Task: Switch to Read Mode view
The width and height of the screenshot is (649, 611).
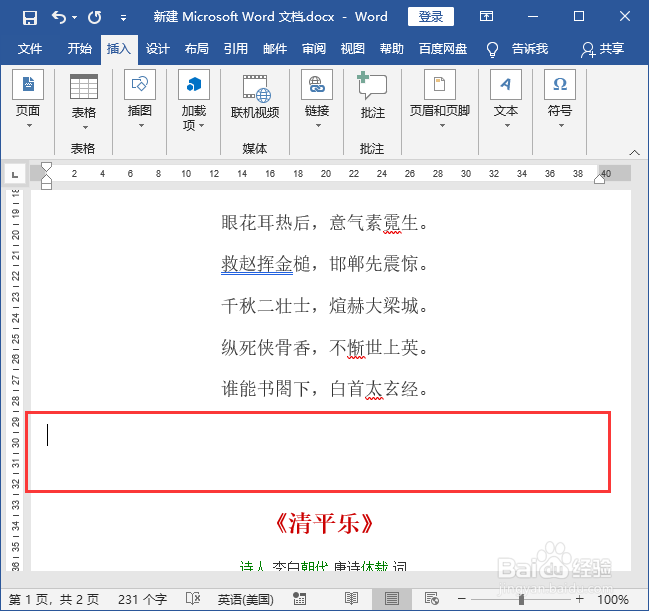Action: [351, 599]
